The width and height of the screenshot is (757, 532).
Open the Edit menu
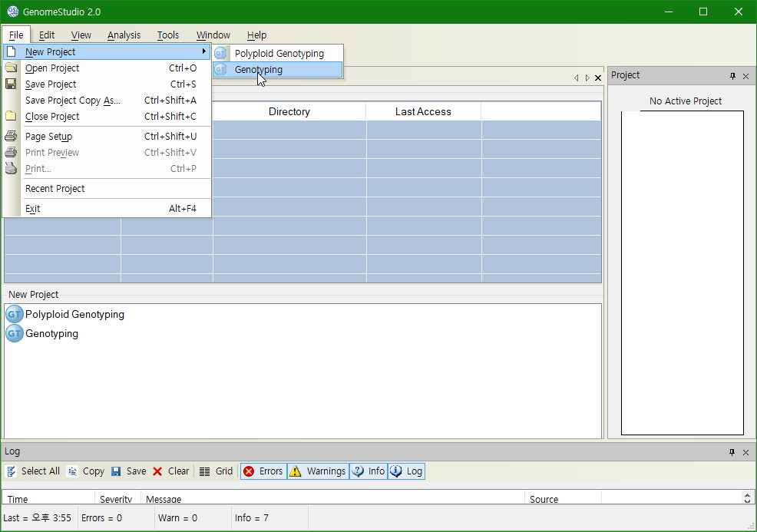tap(46, 35)
